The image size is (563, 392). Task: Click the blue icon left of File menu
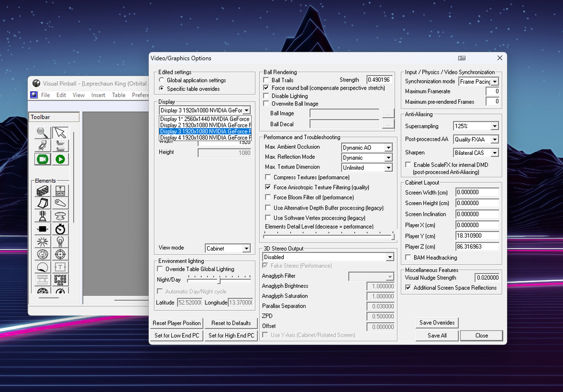click(34, 95)
